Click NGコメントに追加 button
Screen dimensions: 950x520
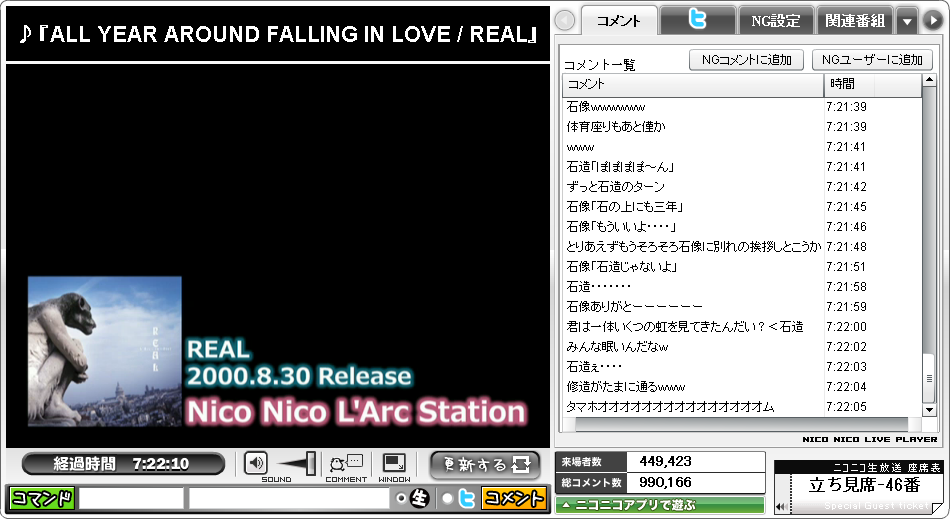pyautogui.click(x=746, y=59)
